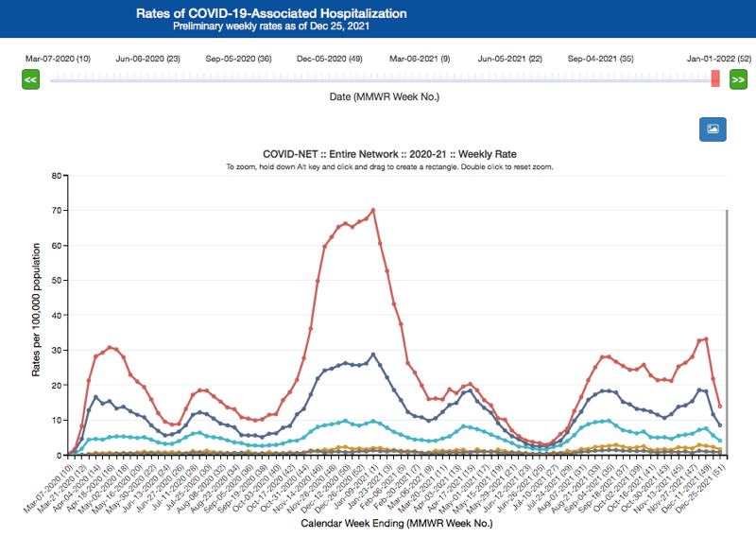Select Dec-05-2020 (49) label on date slider
This screenshot has width=756, height=537.
[x=329, y=59]
